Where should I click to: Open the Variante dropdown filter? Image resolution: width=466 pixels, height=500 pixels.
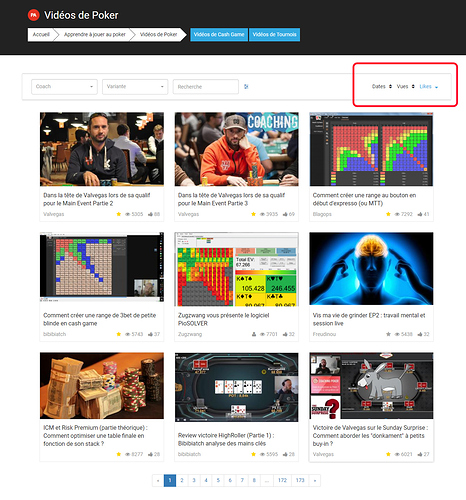click(x=135, y=87)
